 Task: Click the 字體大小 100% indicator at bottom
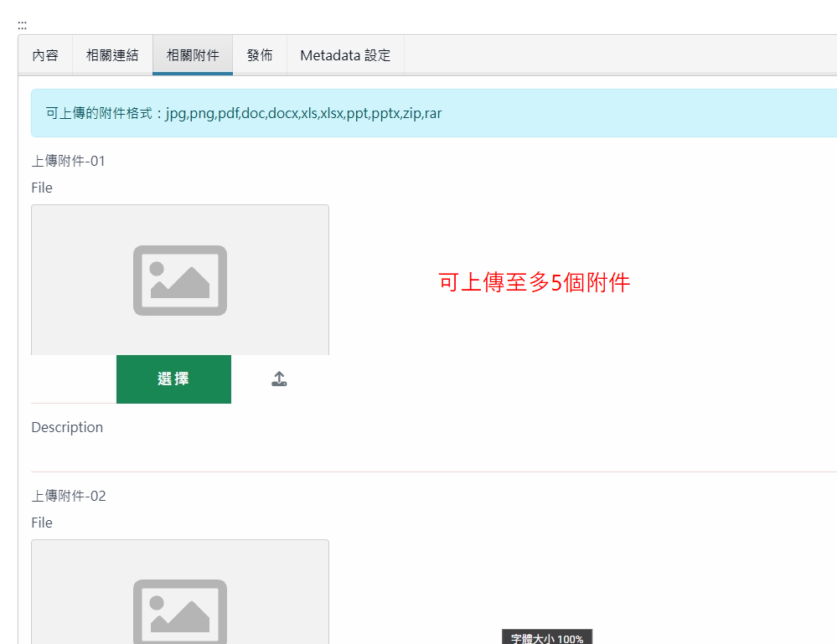pos(546,637)
